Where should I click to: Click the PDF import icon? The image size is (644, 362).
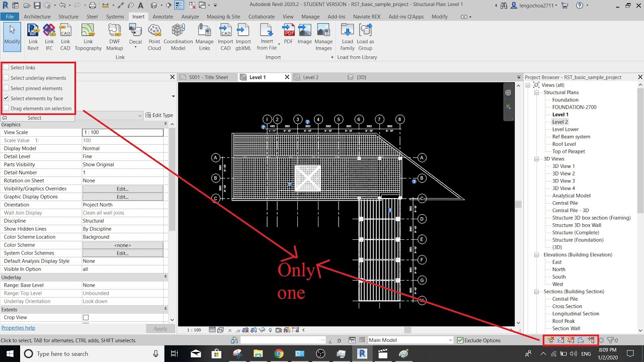288,34
